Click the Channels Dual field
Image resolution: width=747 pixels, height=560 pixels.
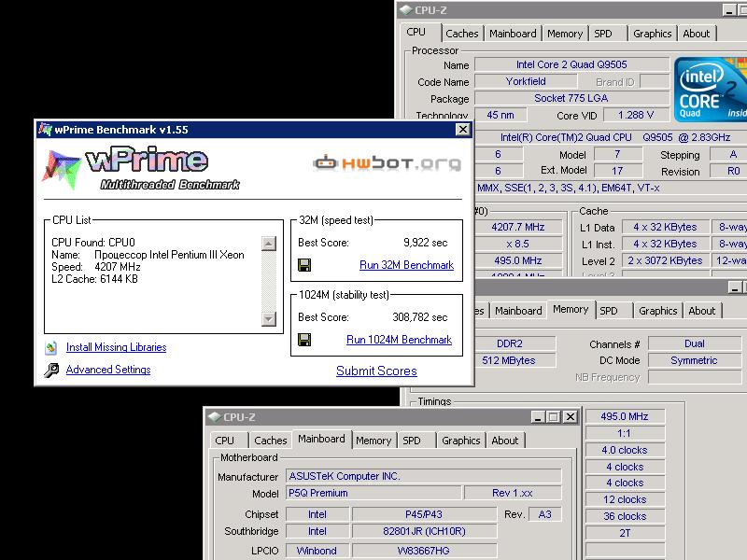click(695, 343)
